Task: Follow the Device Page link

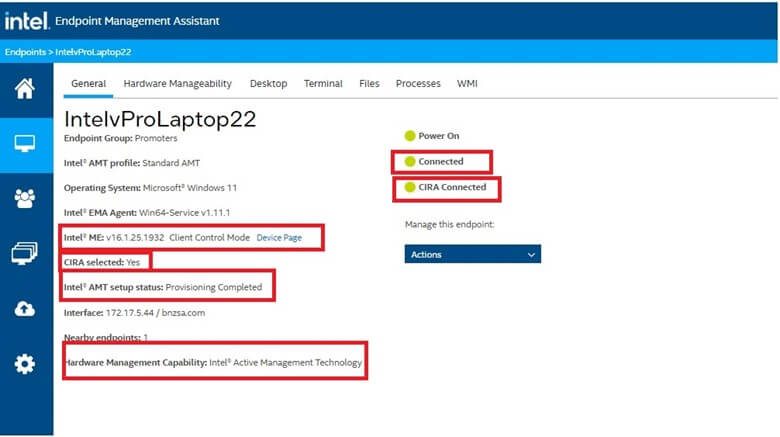Action: [279, 238]
